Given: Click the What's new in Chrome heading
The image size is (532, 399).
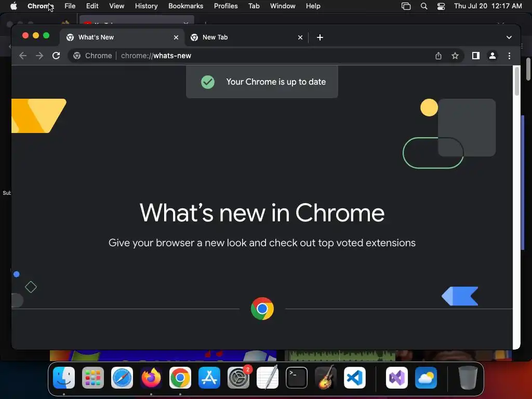Looking at the screenshot, I should (262, 213).
